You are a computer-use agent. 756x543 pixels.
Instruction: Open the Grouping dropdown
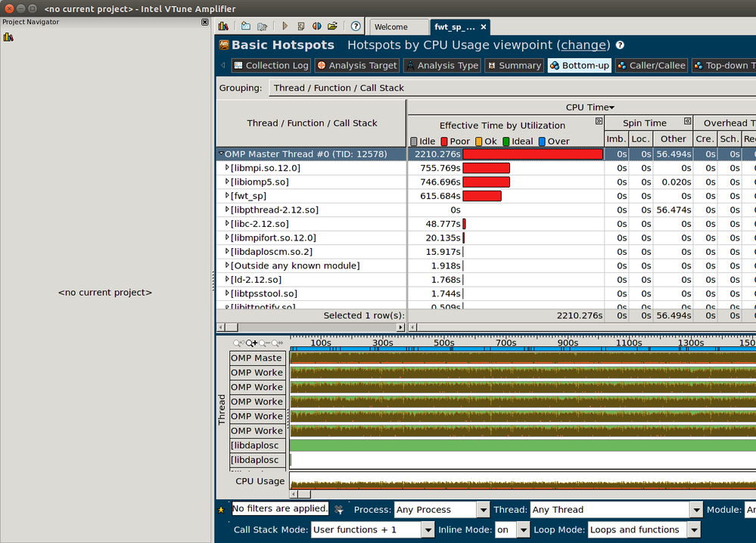(512, 88)
